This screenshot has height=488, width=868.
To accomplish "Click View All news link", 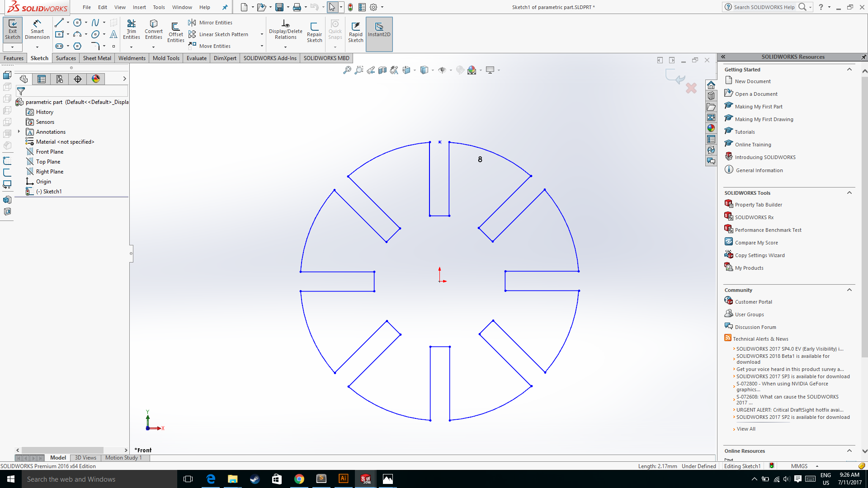I will click(746, 429).
